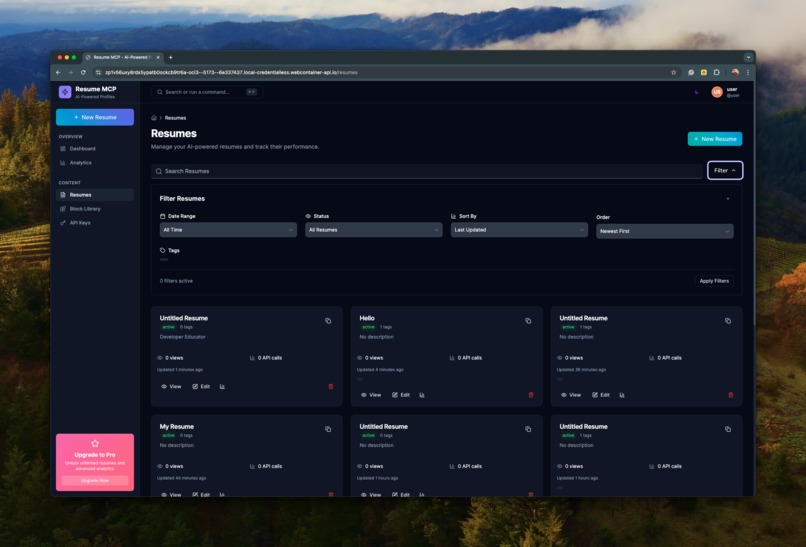Click the Developer Educator description text
This screenshot has width=806, height=547.
(182, 337)
